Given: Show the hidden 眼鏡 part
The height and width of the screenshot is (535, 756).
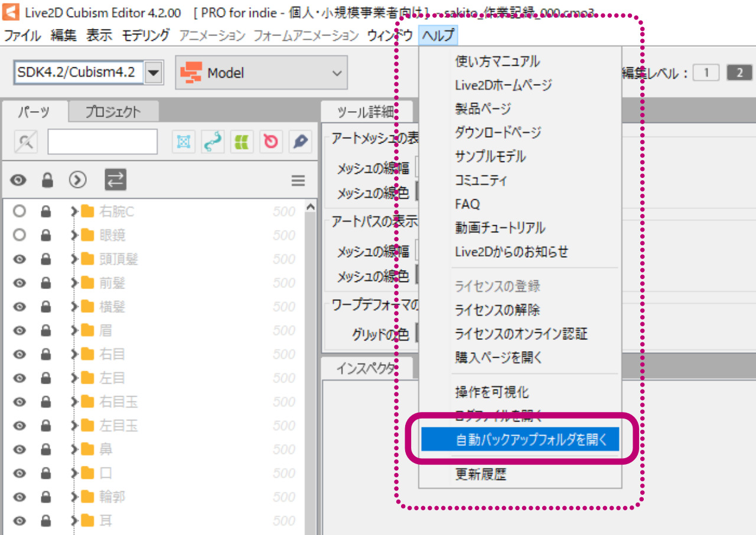Looking at the screenshot, I should pyautogui.click(x=19, y=235).
